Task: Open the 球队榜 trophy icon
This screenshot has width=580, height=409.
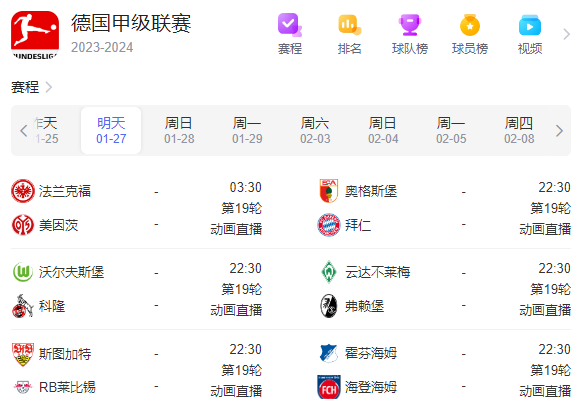Action: (410, 25)
